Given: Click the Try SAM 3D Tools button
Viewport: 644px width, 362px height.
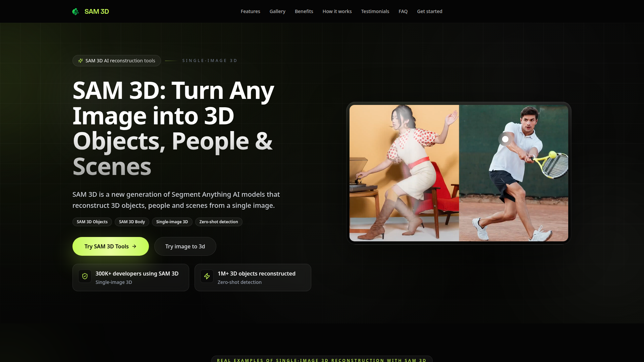Looking at the screenshot, I should pyautogui.click(x=111, y=246).
